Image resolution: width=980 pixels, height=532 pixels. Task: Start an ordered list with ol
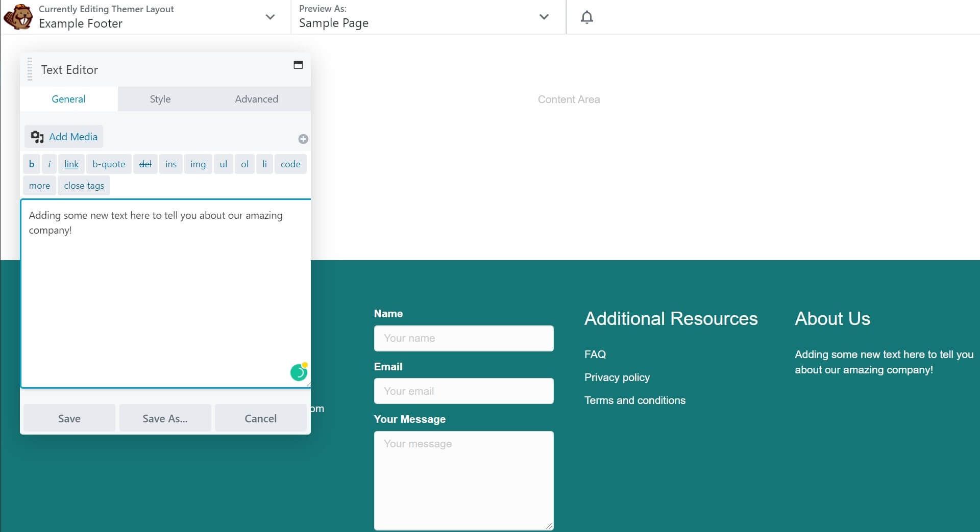point(244,164)
